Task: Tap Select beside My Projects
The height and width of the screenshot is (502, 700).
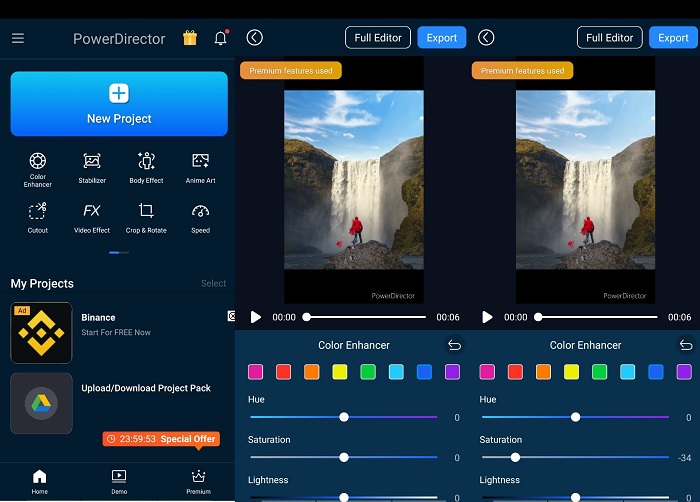Action: pyautogui.click(x=213, y=283)
